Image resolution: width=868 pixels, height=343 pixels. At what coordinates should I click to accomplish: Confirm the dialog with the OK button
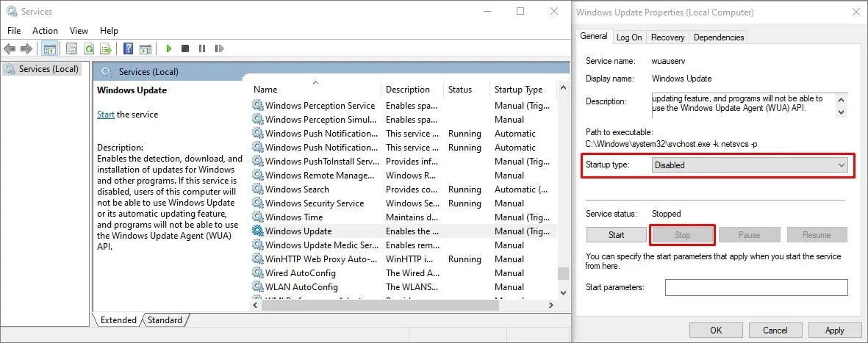[x=716, y=331]
